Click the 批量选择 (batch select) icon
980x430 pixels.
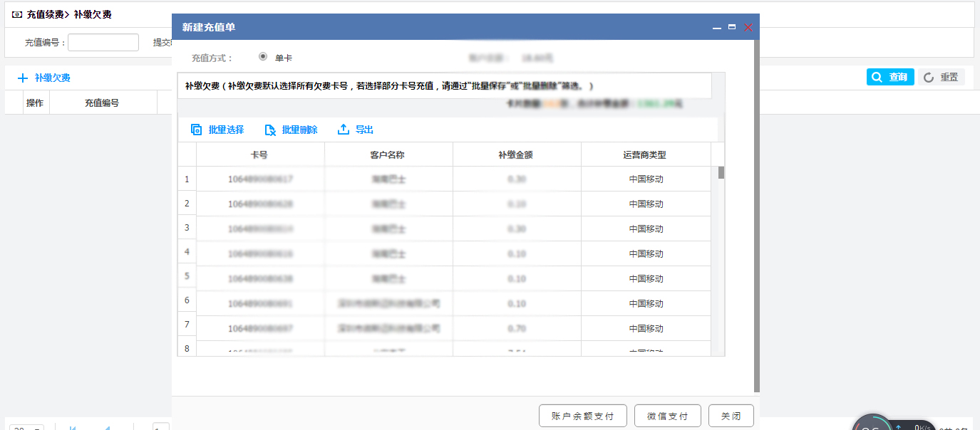[197, 130]
